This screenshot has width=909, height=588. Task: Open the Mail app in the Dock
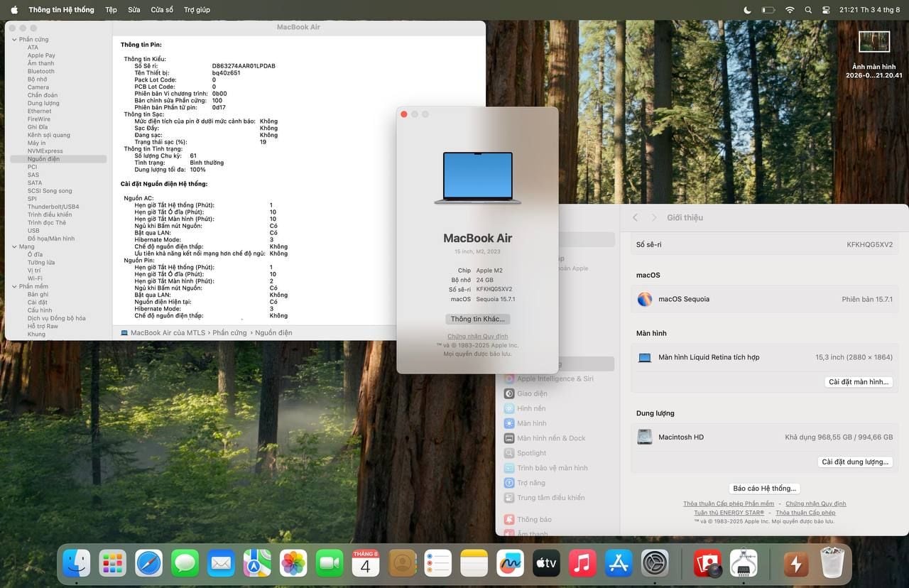click(x=222, y=564)
